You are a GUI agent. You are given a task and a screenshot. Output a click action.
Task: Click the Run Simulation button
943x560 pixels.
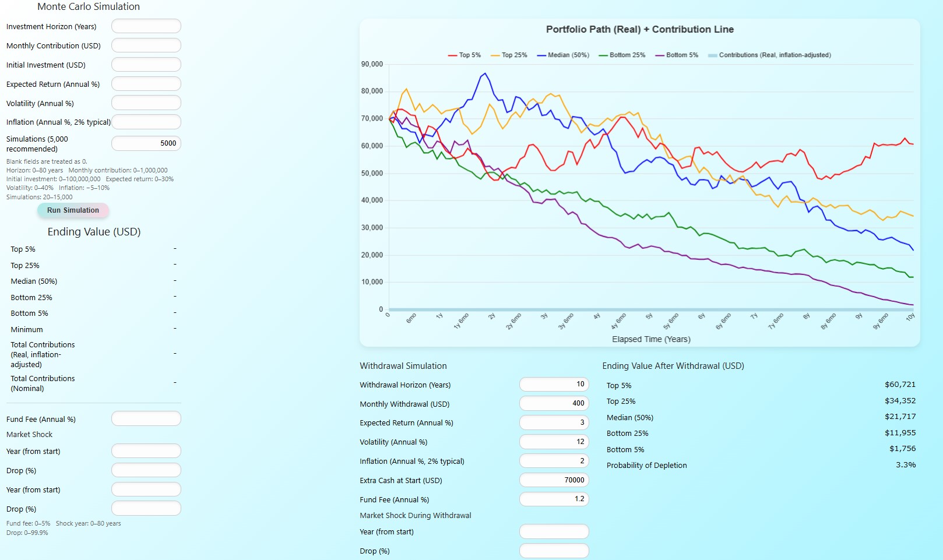pos(73,210)
